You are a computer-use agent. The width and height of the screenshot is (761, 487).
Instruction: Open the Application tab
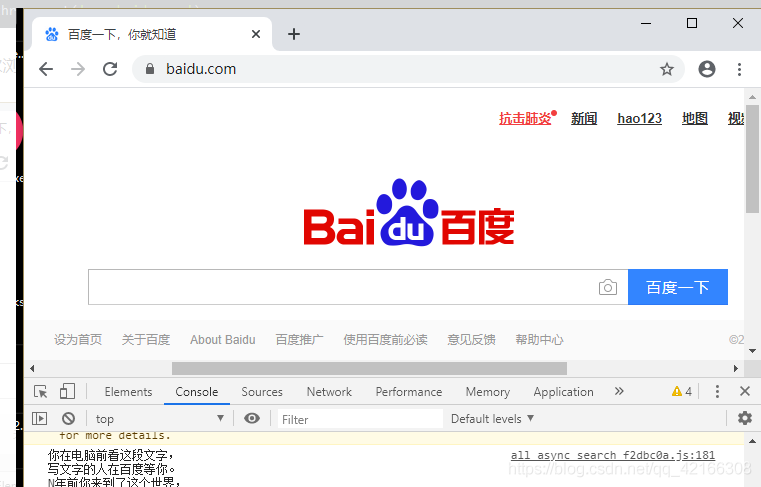pos(563,392)
